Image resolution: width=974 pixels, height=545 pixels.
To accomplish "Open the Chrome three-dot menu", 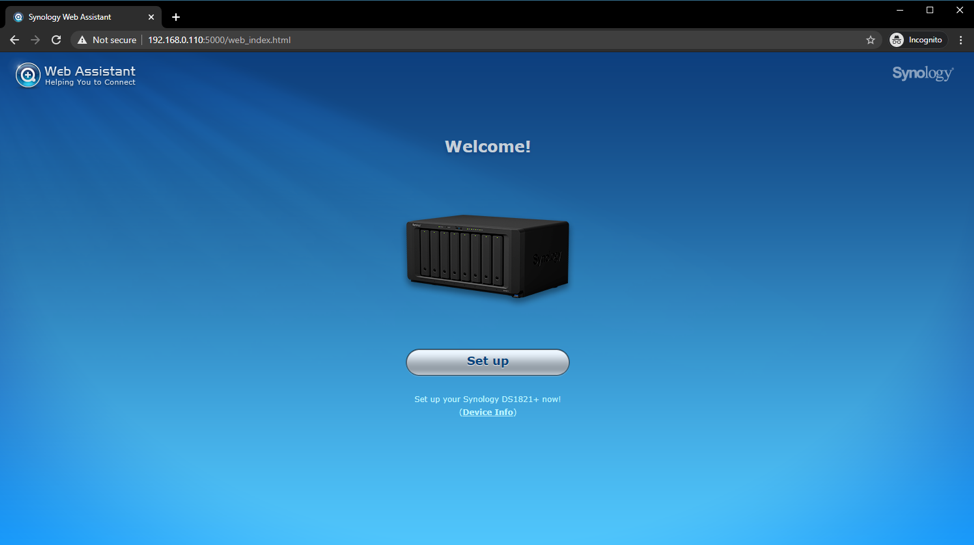I will pos(961,40).
